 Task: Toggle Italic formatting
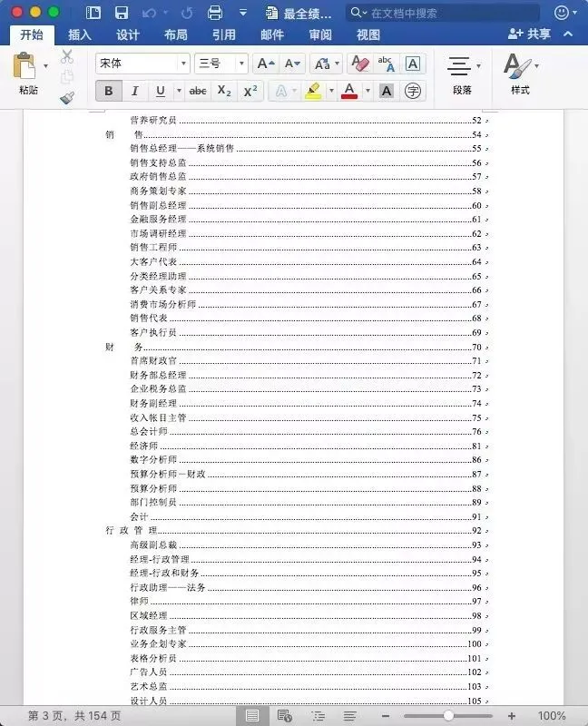click(134, 91)
